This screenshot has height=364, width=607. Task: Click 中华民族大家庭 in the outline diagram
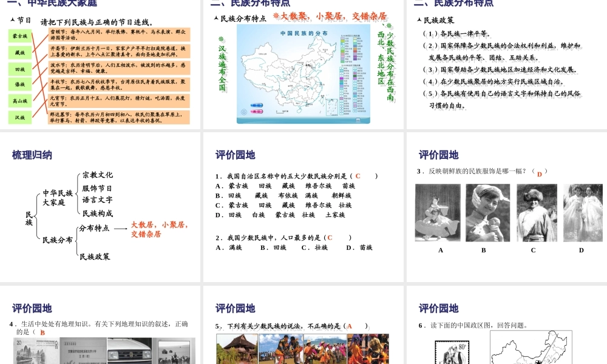58,198
